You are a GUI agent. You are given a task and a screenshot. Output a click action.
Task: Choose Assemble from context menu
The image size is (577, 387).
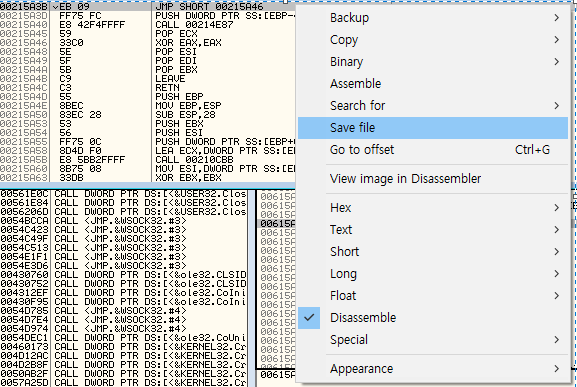coord(433,84)
